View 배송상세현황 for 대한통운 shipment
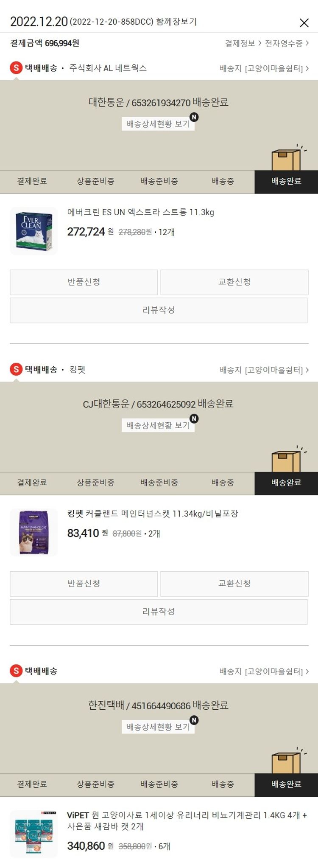This screenshot has height=868, width=318. (x=158, y=124)
